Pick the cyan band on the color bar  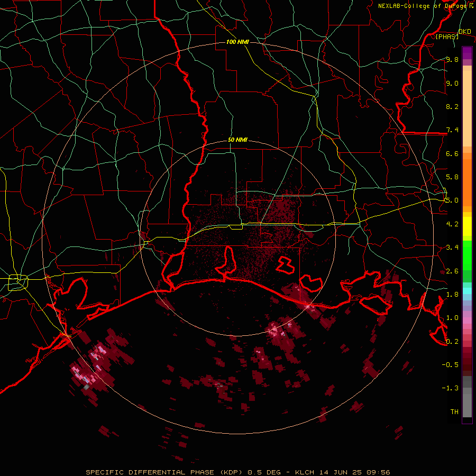tap(467, 291)
